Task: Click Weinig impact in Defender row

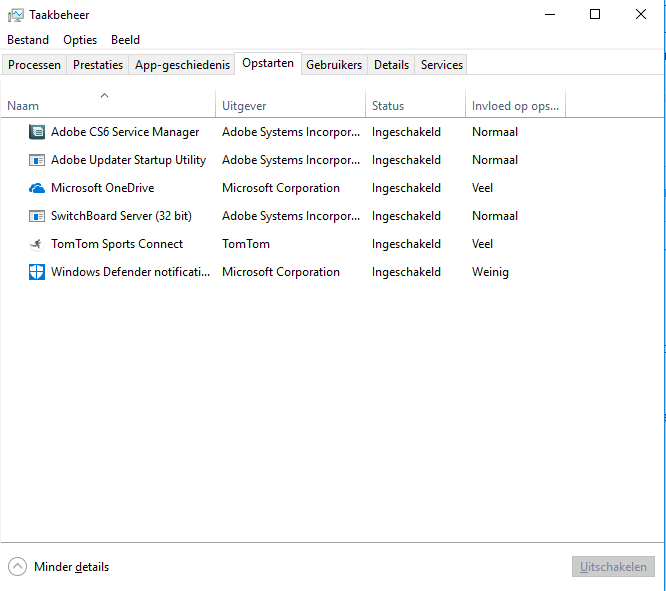Action: [x=490, y=272]
